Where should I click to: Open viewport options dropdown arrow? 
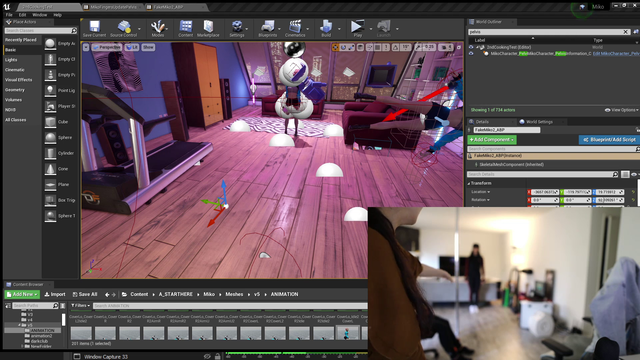(x=86, y=47)
